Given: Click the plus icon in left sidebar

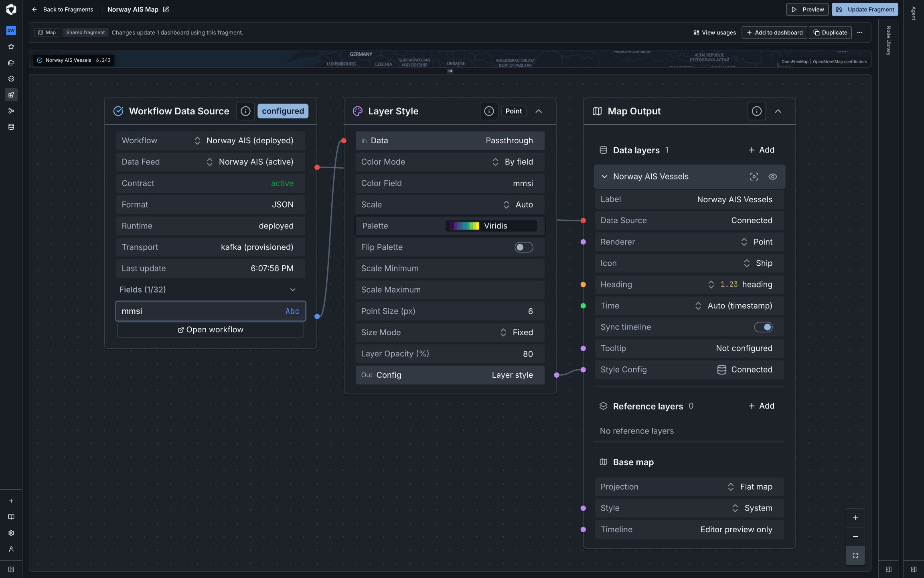Looking at the screenshot, I should point(11,501).
